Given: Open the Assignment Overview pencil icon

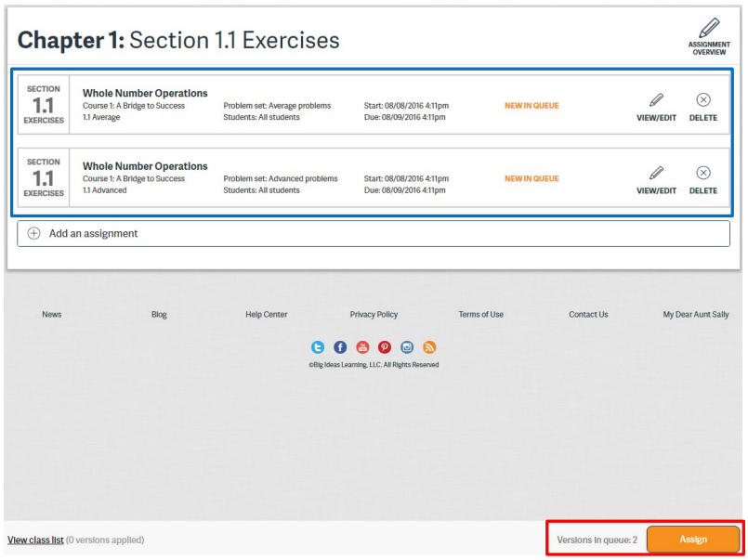Looking at the screenshot, I should point(709,30).
